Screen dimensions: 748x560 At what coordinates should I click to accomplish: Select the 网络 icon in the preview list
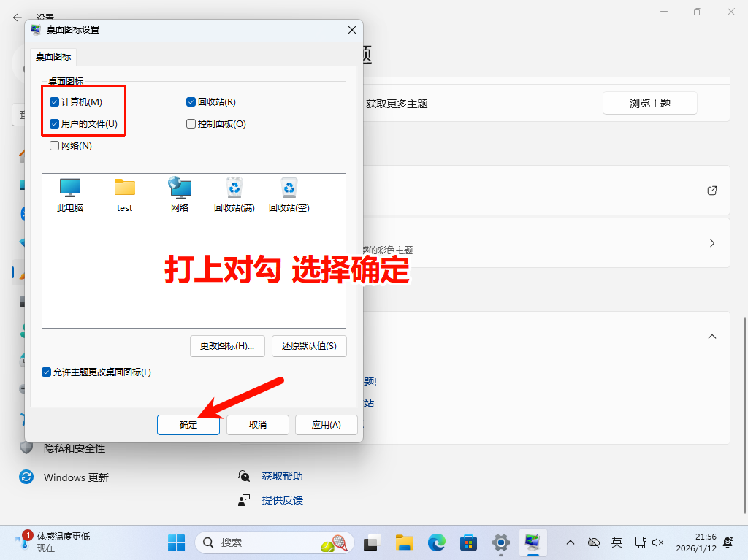pos(180,188)
